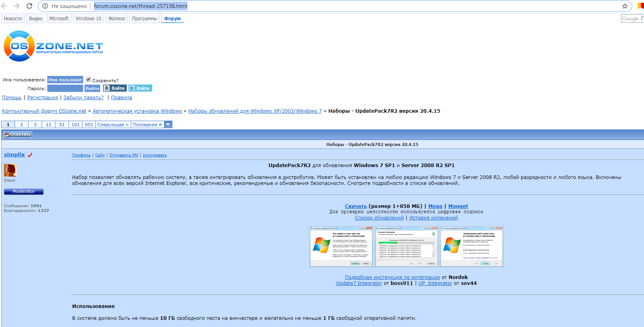This screenshot has width=644, height=327.
Task: Click the browser back arrow
Action: [4, 6]
